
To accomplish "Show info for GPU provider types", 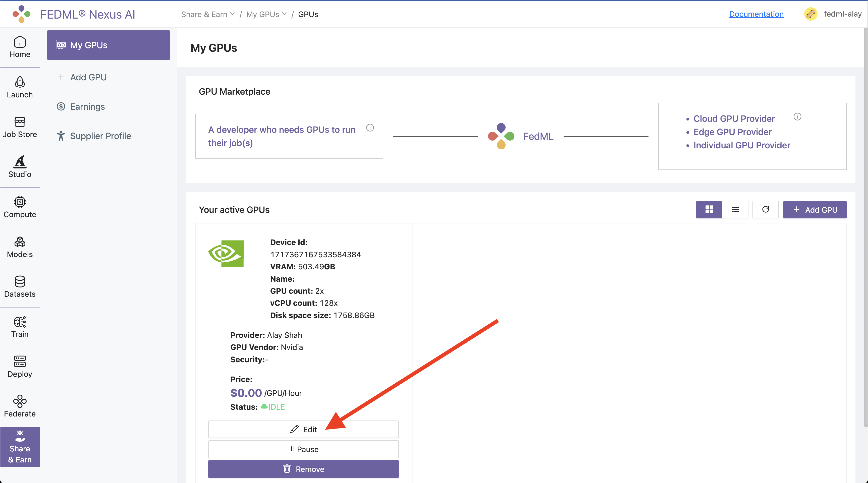I will (x=797, y=116).
